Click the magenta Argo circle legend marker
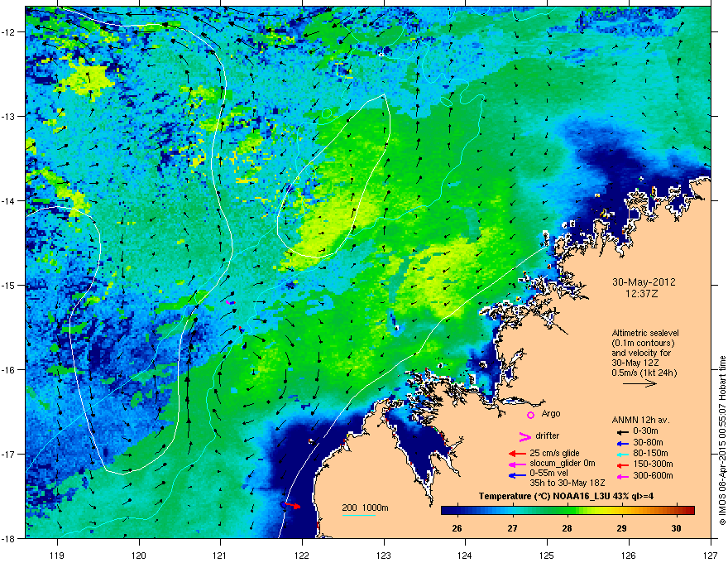The image size is (728, 563). (530, 415)
